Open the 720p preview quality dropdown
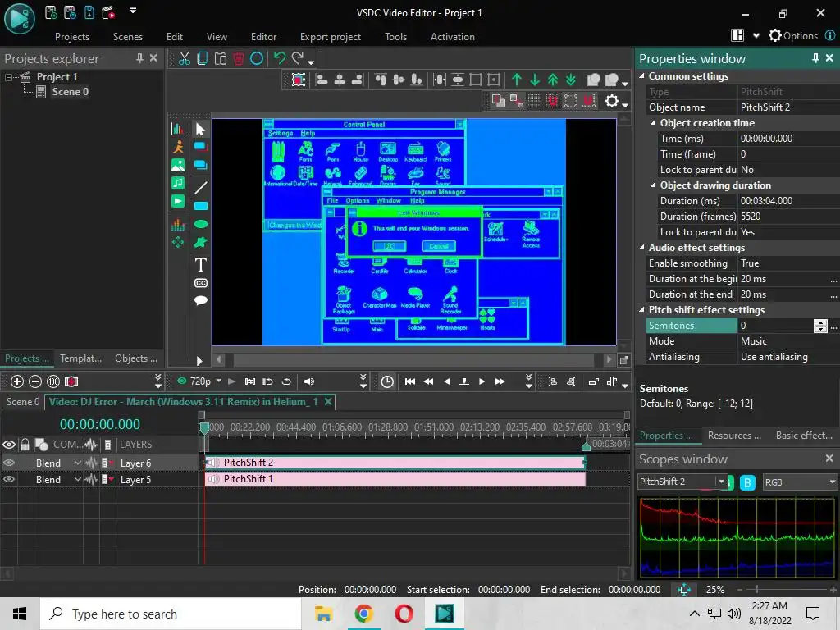 (x=218, y=381)
